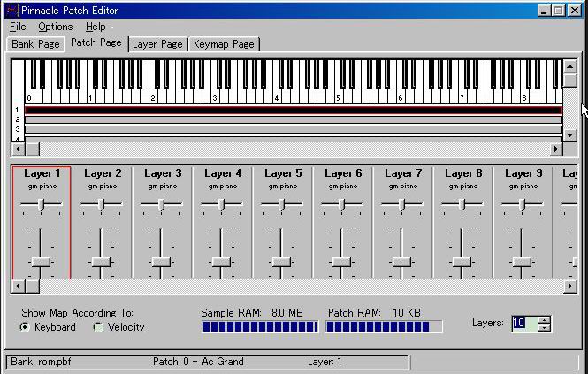
Task: Click 'gm piano' label under Layer 5
Action: coord(283,186)
